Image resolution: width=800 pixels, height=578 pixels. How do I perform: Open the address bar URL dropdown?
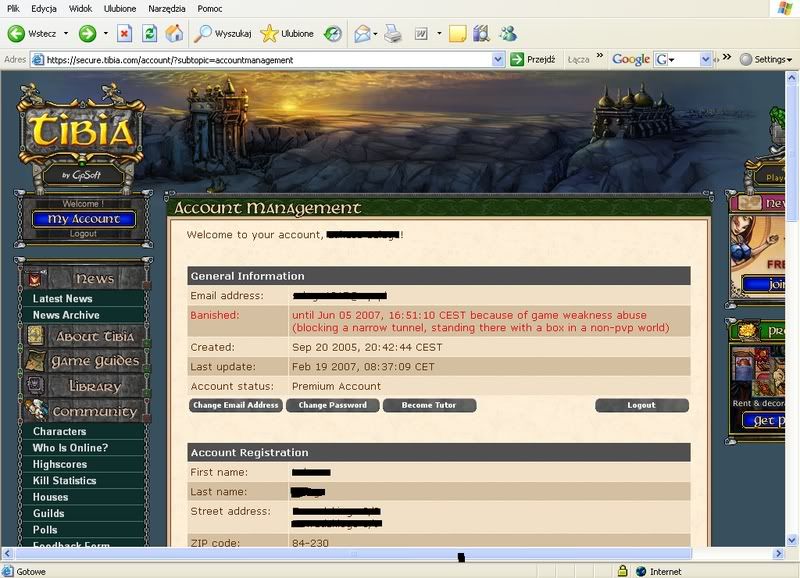[498, 60]
